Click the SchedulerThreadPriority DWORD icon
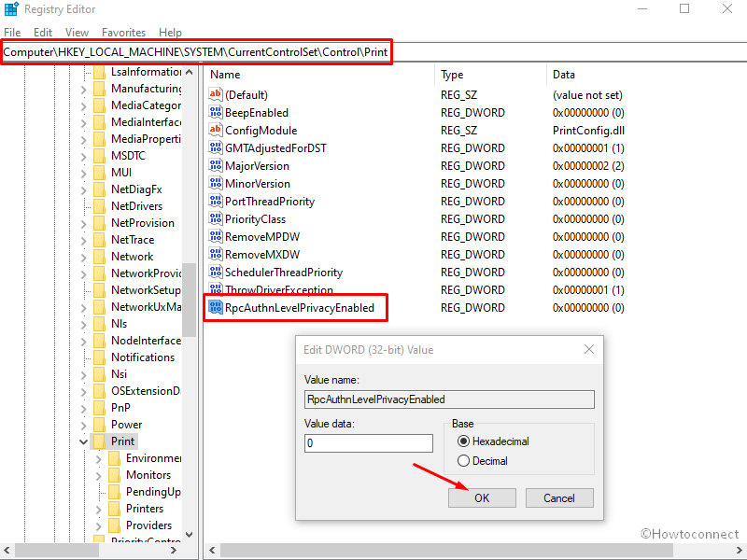 [x=216, y=272]
